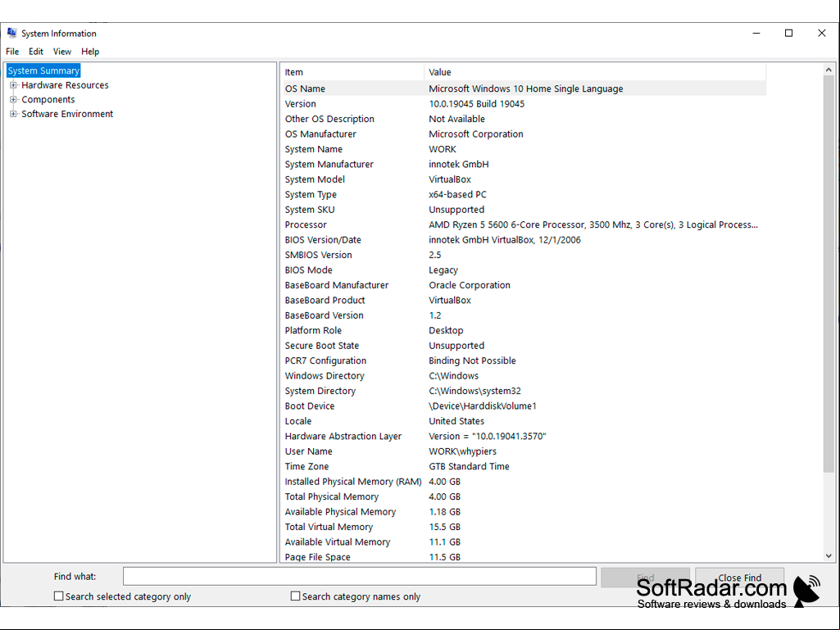The width and height of the screenshot is (840, 630).
Task: Select the Other OS Description row
Action: tap(525, 119)
